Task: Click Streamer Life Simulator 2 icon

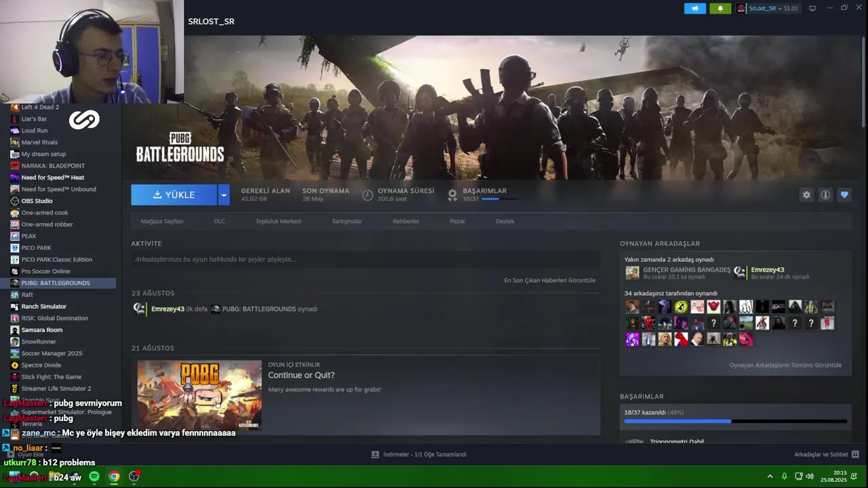Action: (x=15, y=388)
